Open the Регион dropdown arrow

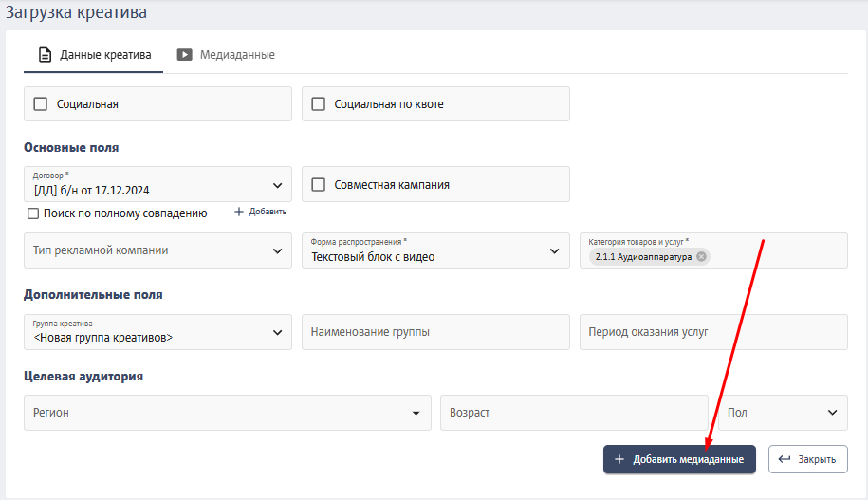click(416, 413)
